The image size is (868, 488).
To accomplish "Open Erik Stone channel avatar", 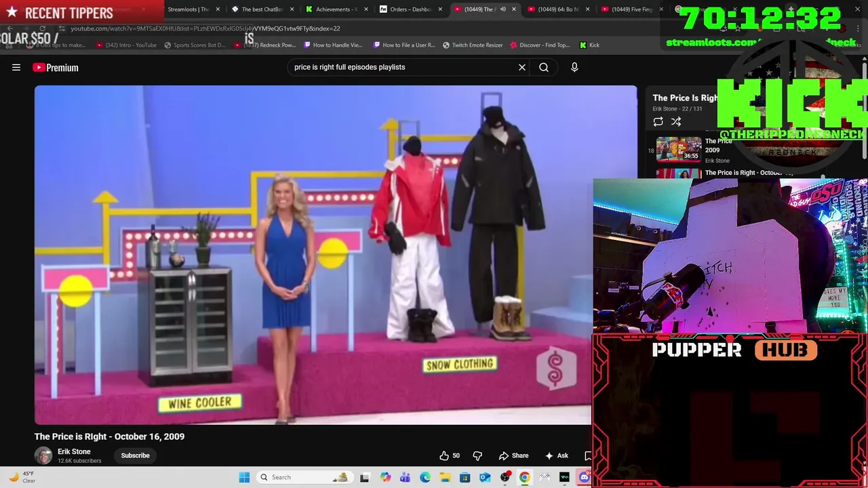I will tap(43, 455).
